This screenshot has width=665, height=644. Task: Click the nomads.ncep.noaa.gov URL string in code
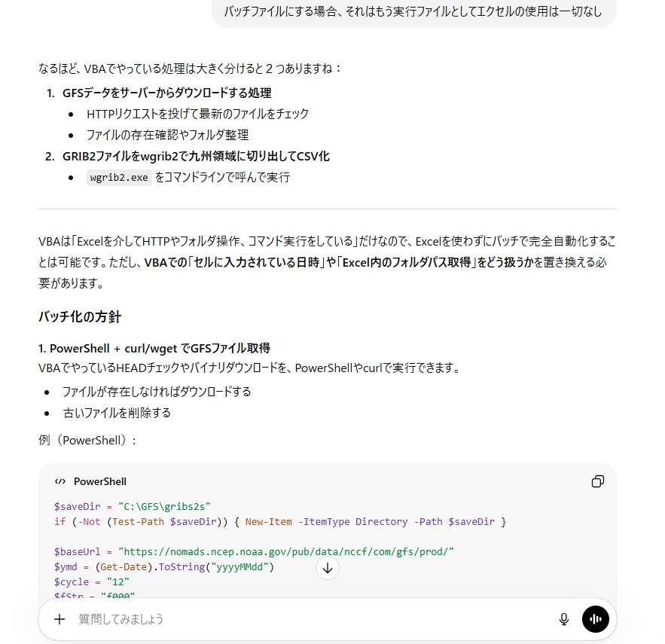click(x=286, y=551)
